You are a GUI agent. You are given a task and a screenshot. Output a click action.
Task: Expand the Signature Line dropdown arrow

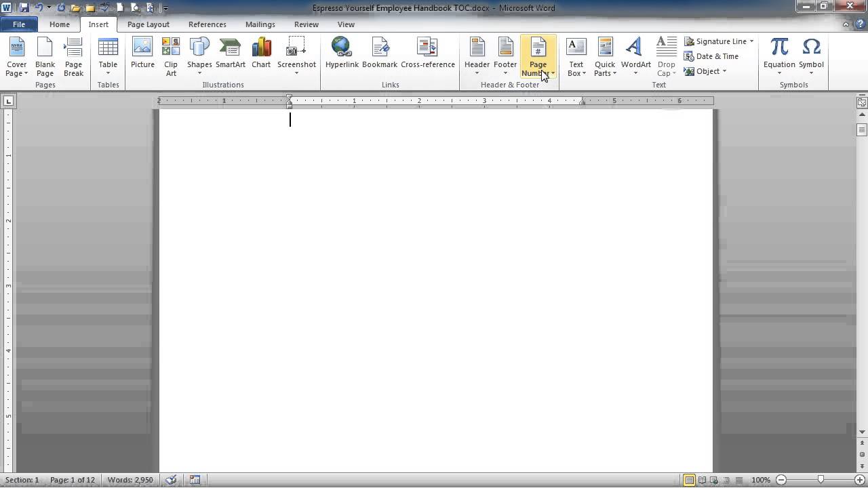(751, 41)
